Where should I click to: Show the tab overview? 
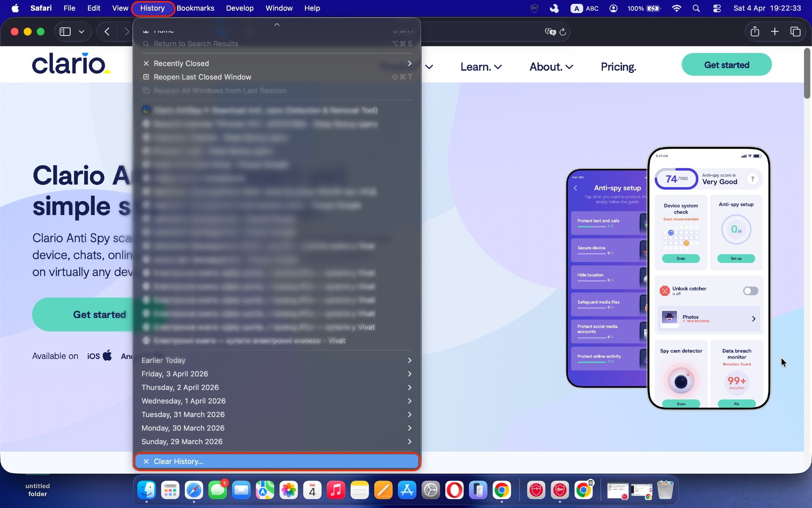pyautogui.click(x=796, y=31)
